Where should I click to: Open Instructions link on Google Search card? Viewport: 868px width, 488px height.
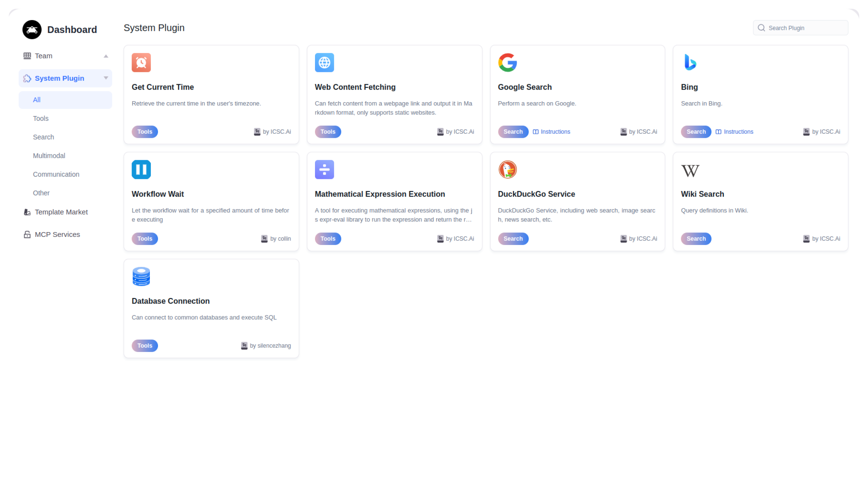pyautogui.click(x=552, y=132)
